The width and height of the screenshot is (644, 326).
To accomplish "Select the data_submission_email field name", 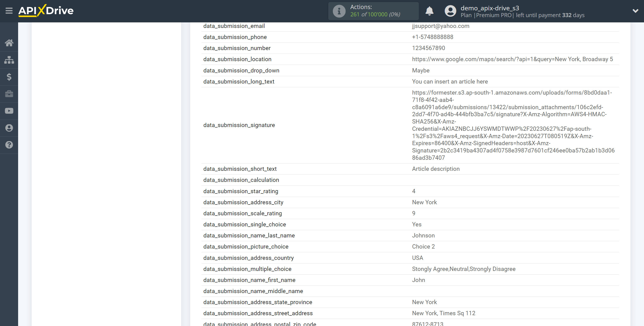I will (234, 26).
